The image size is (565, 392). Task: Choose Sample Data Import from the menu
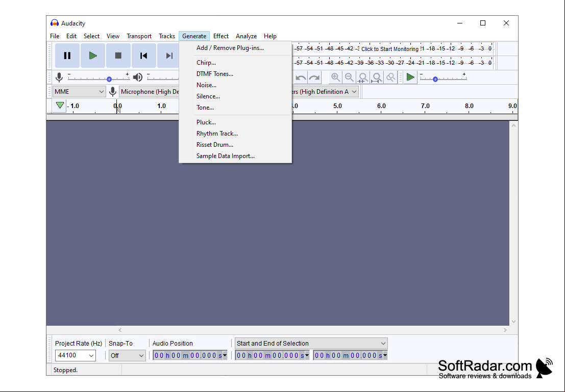tap(235, 156)
